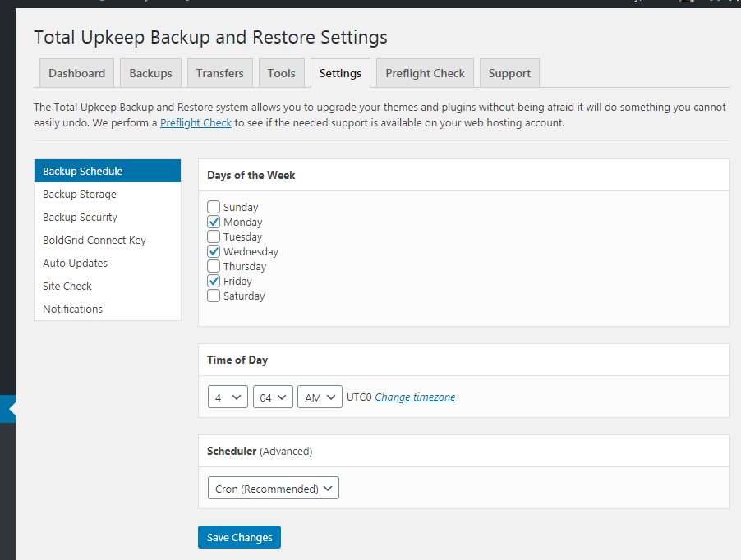The height and width of the screenshot is (560, 741).
Task: Enable the Saturday checkbox
Action: tap(214, 296)
